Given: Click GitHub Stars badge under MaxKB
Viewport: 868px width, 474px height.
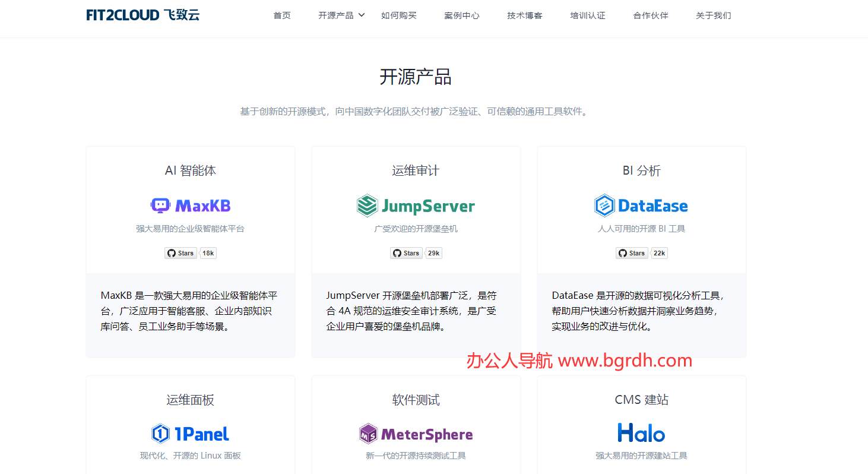Looking at the screenshot, I should tap(180, 253).
